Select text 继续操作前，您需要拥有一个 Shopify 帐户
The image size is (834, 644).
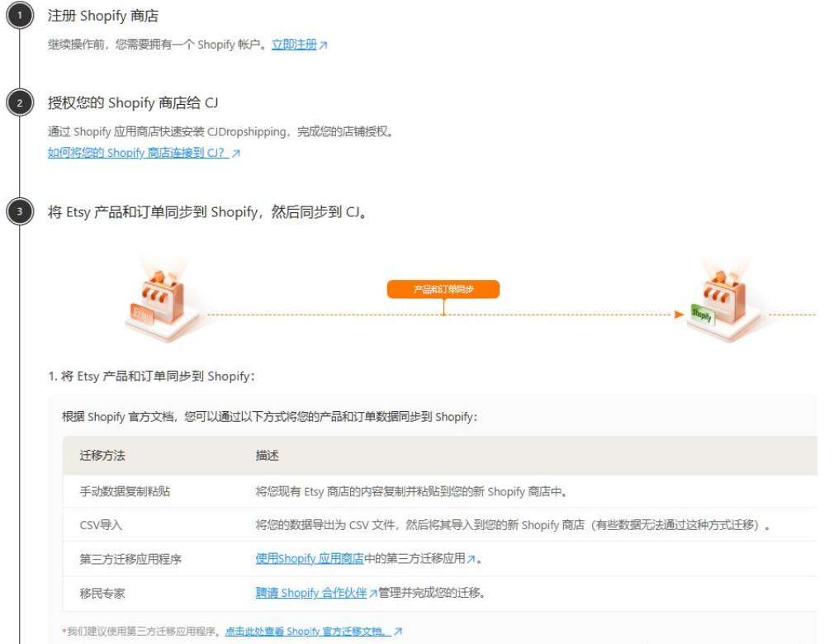[158, 45]
